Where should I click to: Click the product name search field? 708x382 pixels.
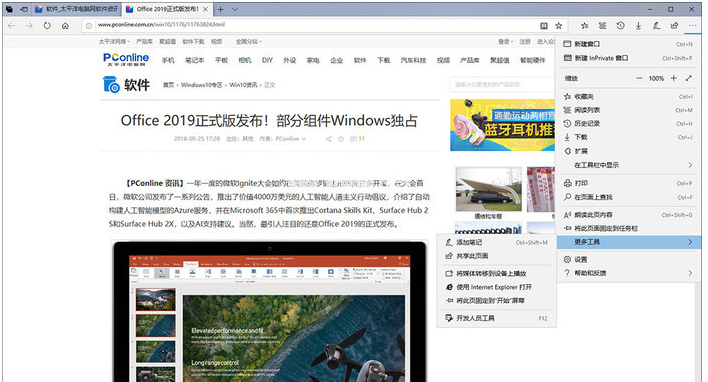coord(502,84)
